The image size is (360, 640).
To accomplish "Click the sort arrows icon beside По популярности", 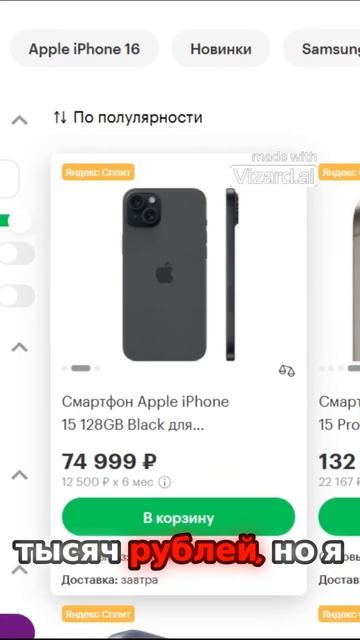I will click(x=60, y=118).
